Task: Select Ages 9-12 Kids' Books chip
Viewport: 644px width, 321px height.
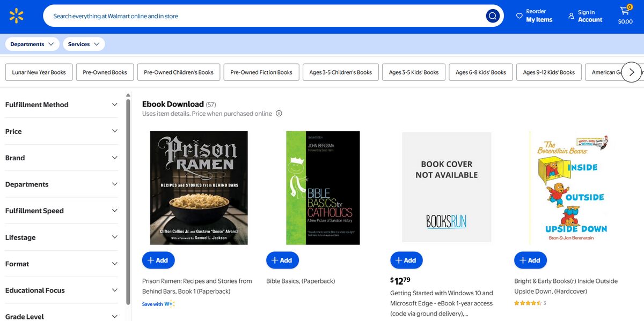Action: 549,72
